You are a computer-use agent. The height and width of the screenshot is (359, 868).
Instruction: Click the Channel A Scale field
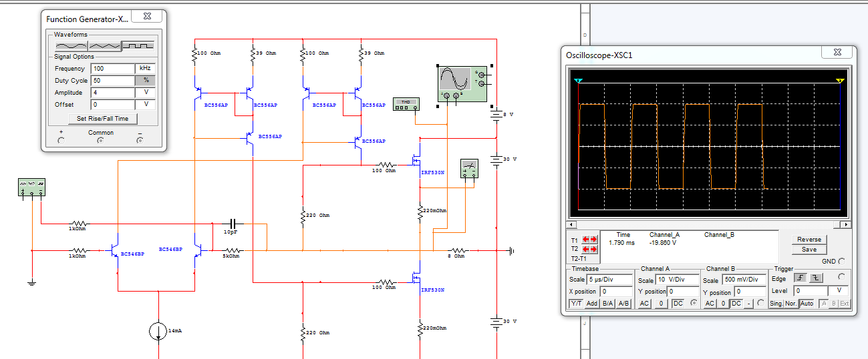[678, 280]
